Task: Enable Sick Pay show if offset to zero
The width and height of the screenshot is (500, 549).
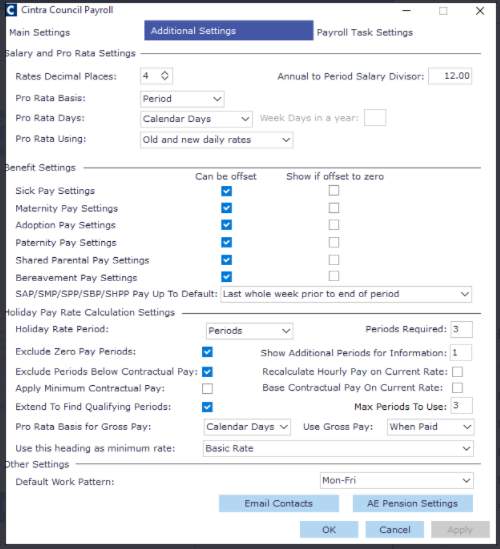Action: pos(334,190)
